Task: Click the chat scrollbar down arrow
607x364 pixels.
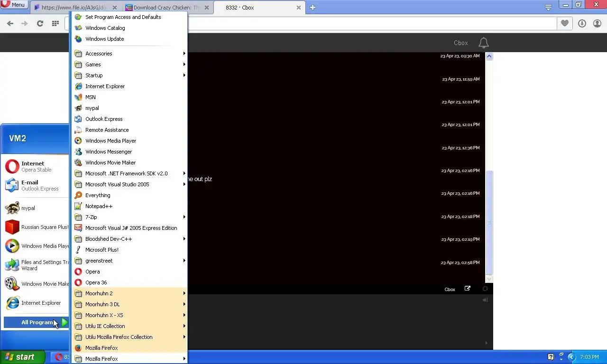Action: point(489,279)
